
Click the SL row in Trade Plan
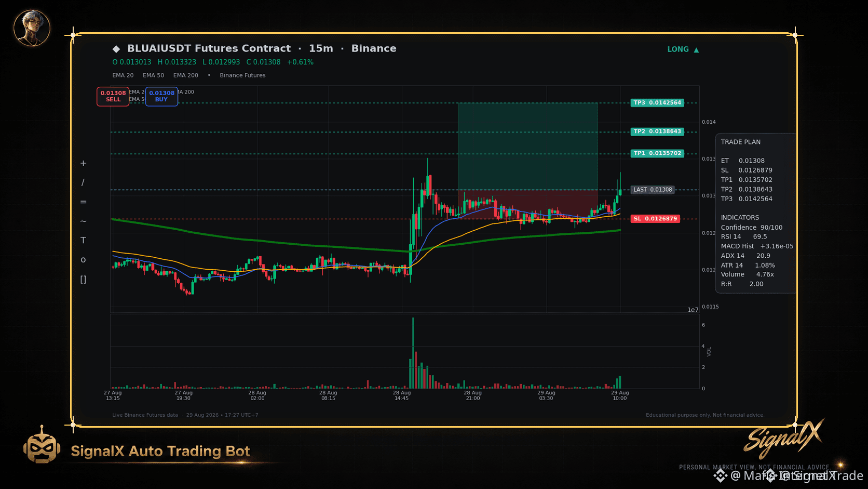747,170
